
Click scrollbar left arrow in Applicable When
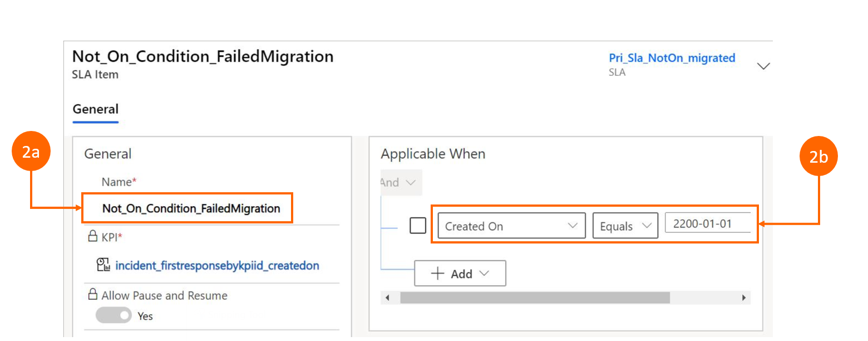[388, 298]
